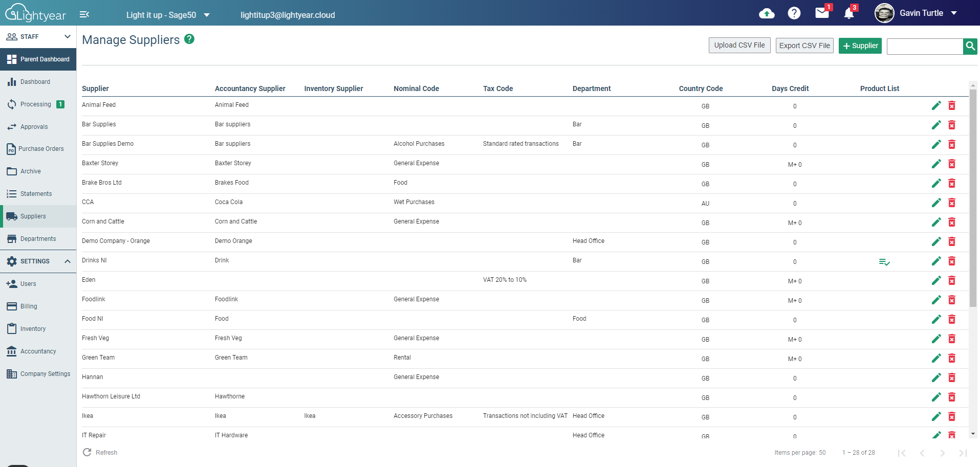Click the cloud upload icon in header
Viewport: 980px width, 467px height.
pyautogui.click(x=766, y=13)
